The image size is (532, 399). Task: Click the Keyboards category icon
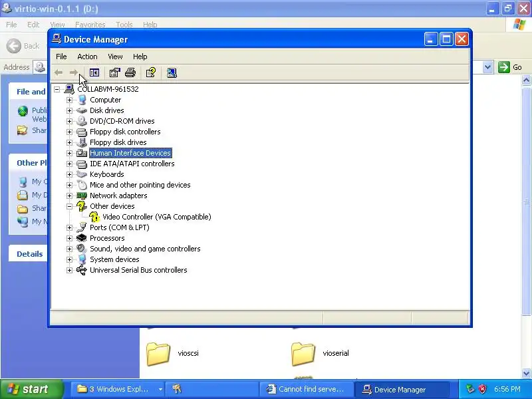click(x=82, y=174)
